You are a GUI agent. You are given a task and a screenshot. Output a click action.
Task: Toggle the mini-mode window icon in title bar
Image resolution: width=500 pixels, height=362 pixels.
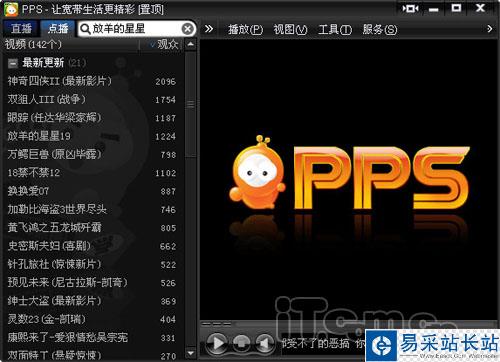pyautogui.click(x=410, y=8)
